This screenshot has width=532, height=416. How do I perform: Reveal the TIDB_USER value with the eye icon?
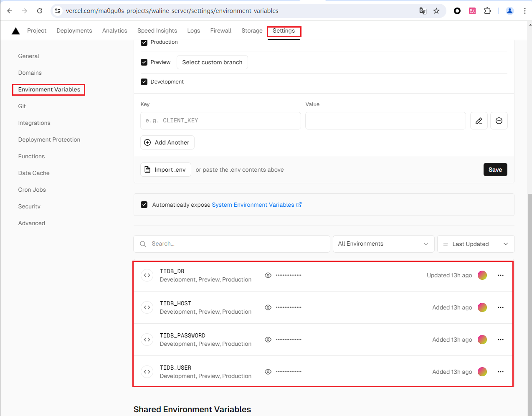268,372
